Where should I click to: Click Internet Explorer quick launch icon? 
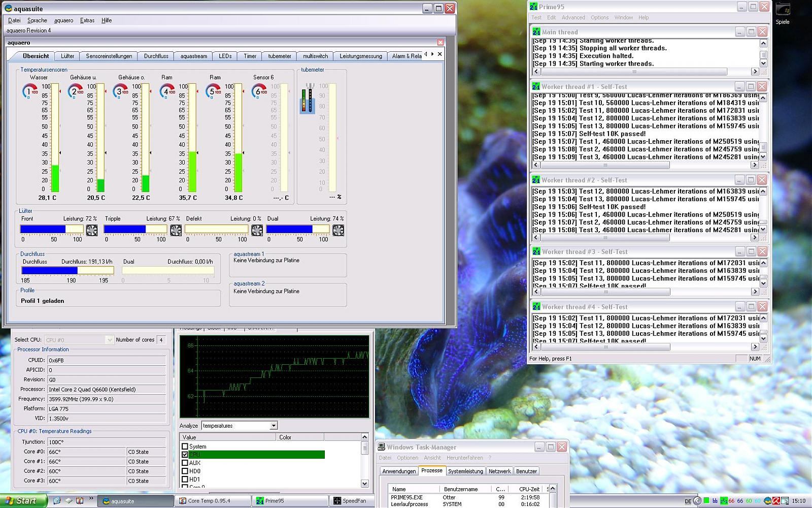click(x=57, y=500)
